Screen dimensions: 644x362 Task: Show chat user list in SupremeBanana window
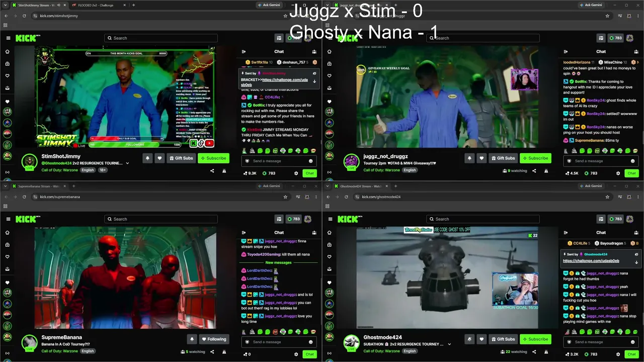point(314,232)
